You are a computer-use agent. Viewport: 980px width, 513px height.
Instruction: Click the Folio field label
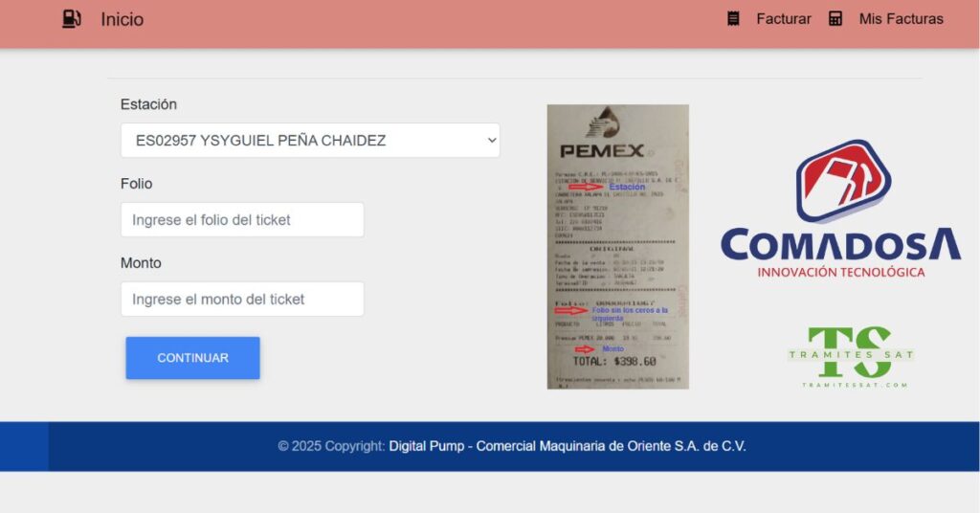point(136,184)
